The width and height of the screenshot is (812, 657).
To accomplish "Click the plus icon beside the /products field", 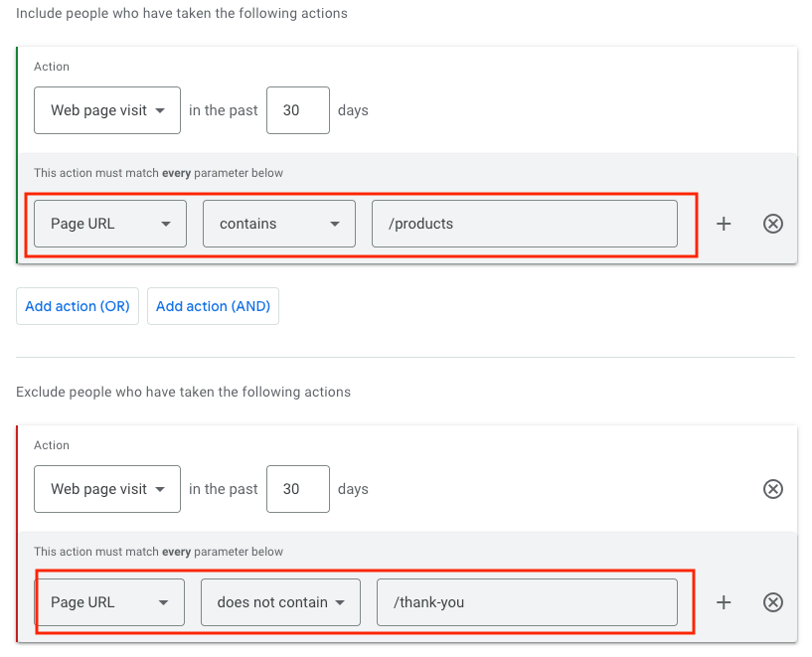I will [x=724, y=224].
